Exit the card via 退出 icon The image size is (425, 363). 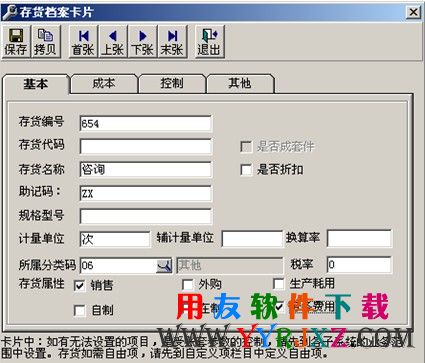(209, 42)
